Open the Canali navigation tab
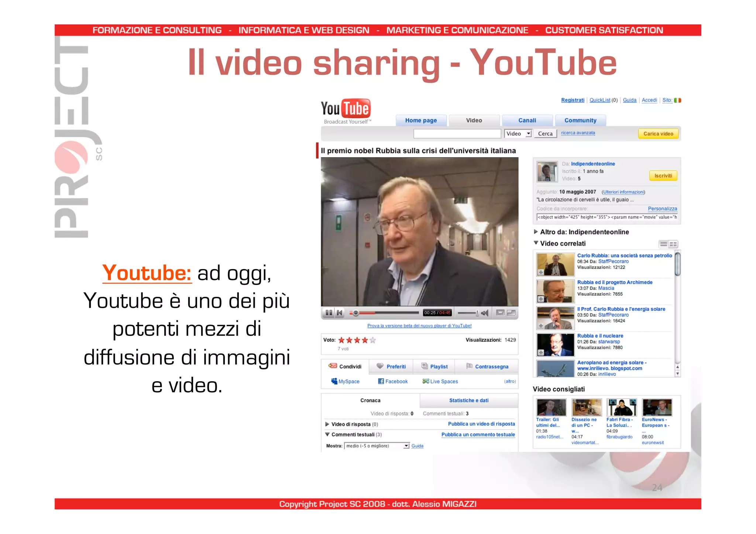756x534 pixels. 527,120
